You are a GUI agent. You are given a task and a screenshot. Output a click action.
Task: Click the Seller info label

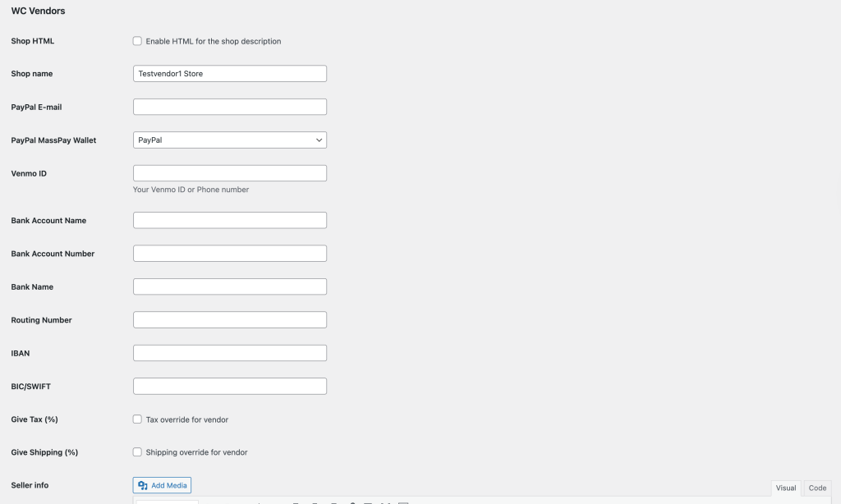pyautogui.click(x=30, y=485)
